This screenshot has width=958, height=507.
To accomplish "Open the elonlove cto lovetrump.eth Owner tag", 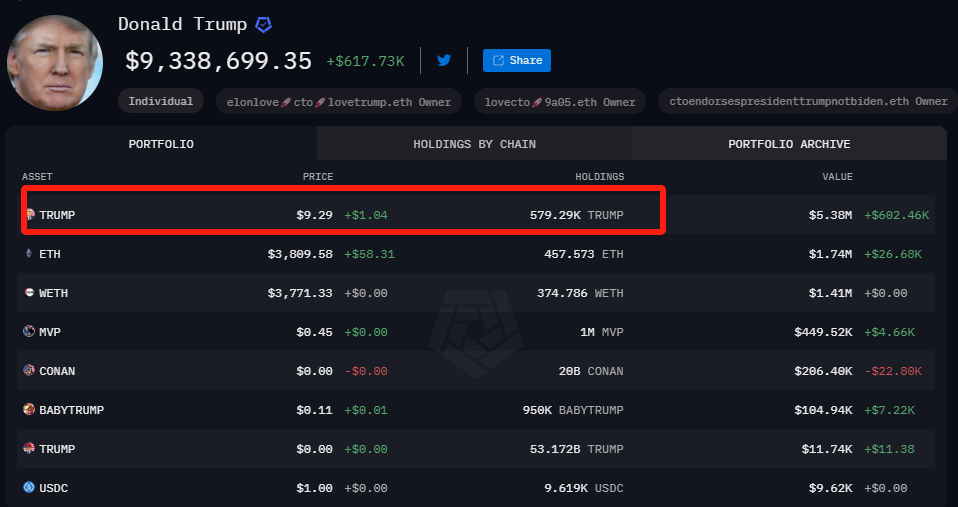I will click(x=339, y=102).
